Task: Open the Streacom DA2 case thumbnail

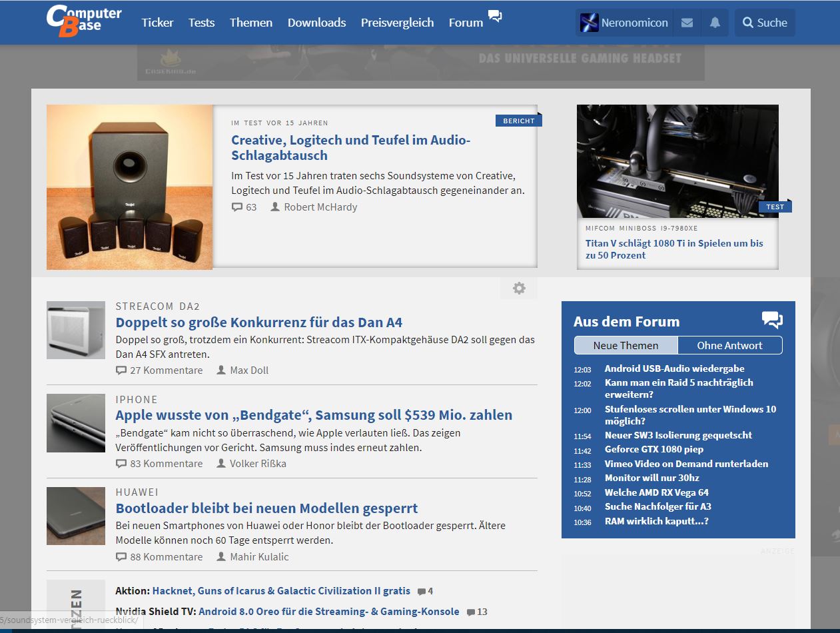Action: pyautogui.click(x=76, y=330)
